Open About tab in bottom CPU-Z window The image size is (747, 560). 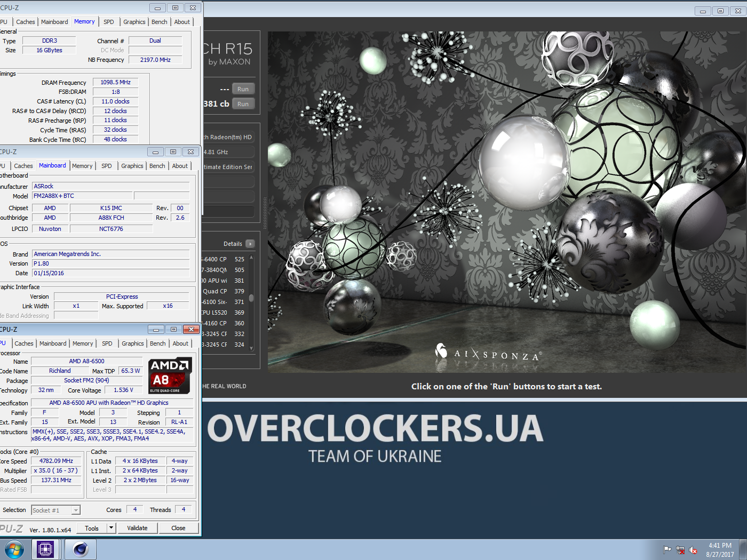click(x=180, y=343)
